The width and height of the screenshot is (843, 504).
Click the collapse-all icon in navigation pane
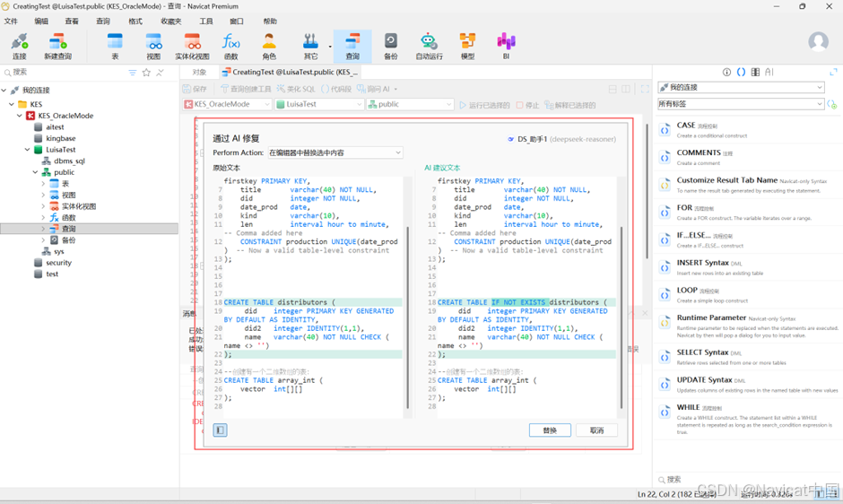[x=160, y=73]
